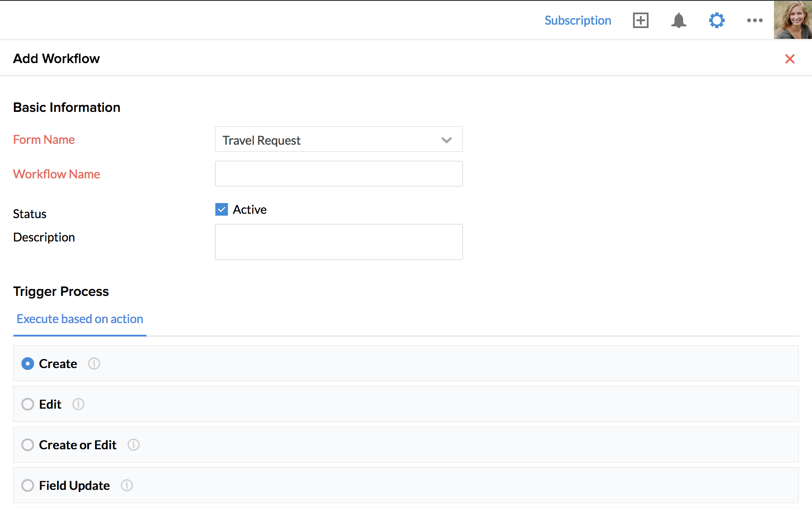Expand the Form Name dropdown

(339, 139)
